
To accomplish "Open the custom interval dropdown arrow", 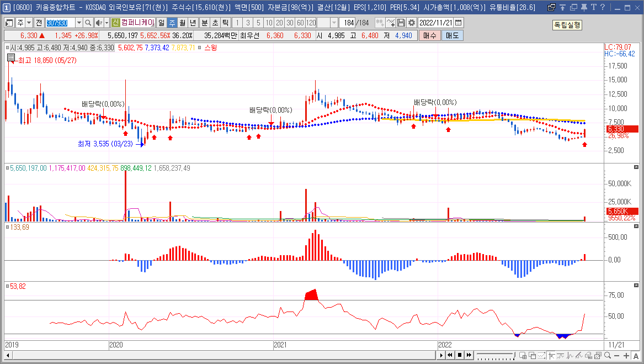I will click(334, 23).
